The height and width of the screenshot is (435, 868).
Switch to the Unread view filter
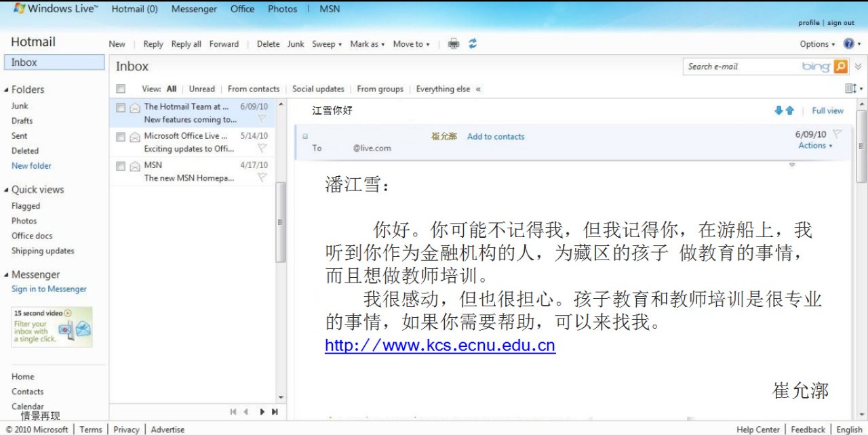201,89
